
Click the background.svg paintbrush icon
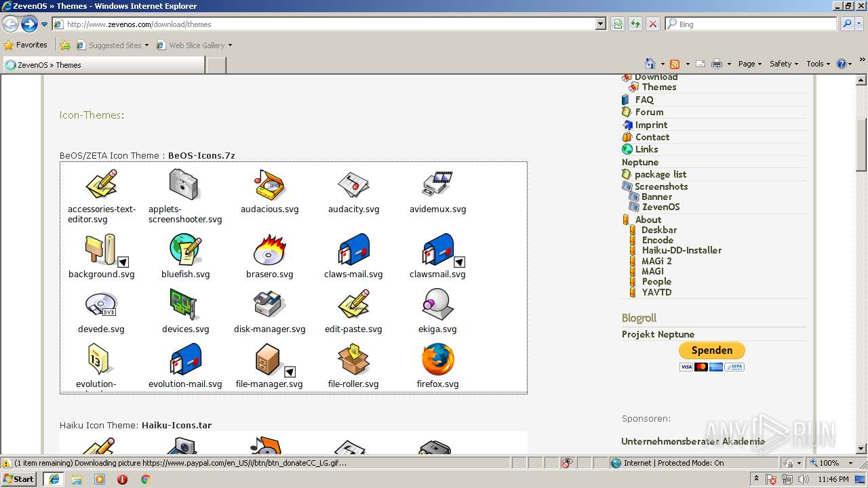click(102, 250)
